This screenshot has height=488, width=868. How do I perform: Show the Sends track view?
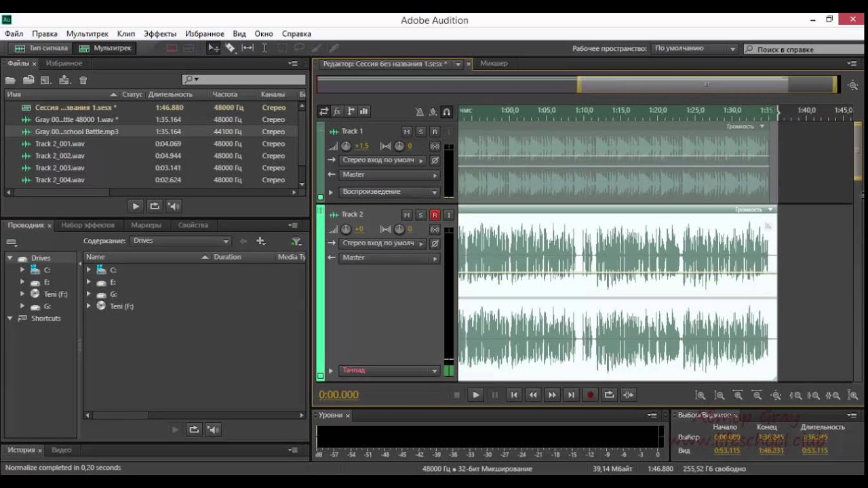point(351,111)
